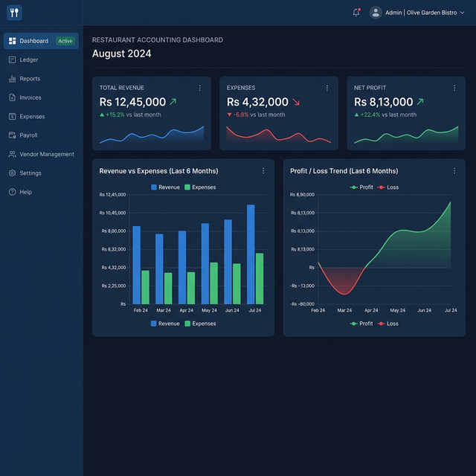476x476 pixels.
Task: Open the Invoices document icon
Action: [12, 97]
